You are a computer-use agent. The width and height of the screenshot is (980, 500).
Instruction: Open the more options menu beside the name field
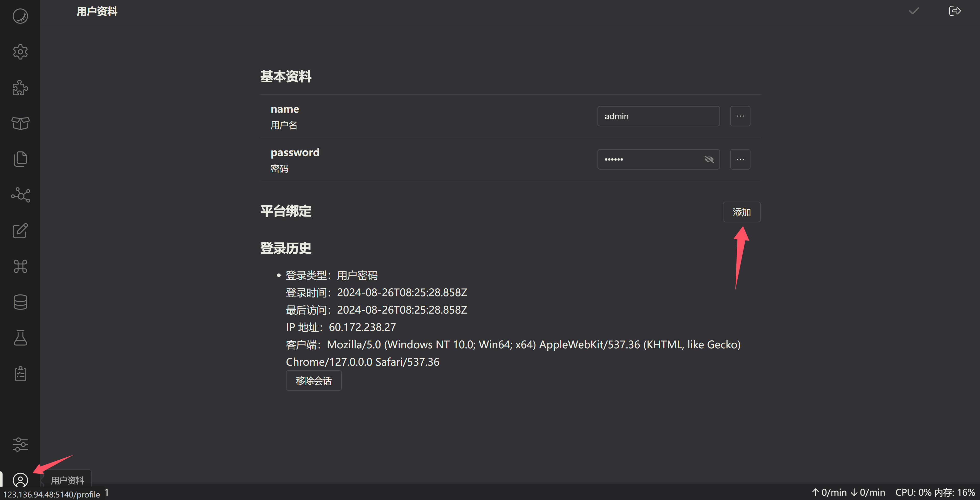[740, 116]
